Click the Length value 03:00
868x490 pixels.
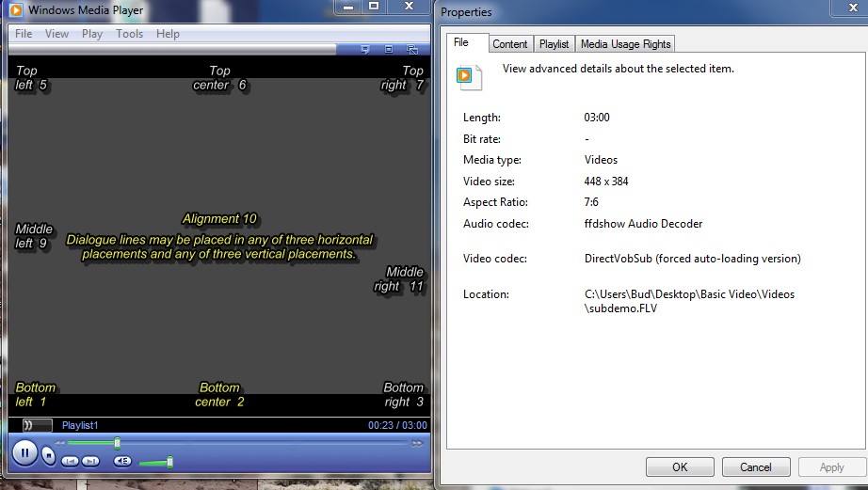coord(597,118)
